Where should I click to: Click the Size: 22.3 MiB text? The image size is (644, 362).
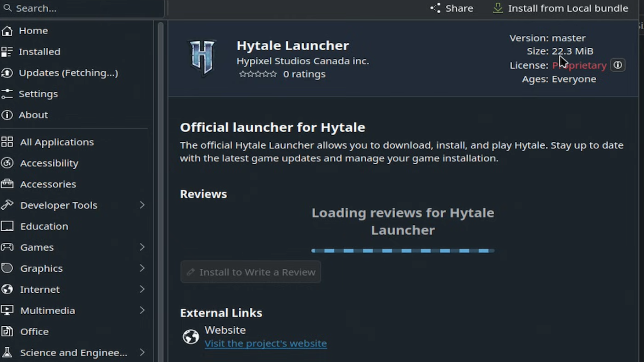point(560,51)
